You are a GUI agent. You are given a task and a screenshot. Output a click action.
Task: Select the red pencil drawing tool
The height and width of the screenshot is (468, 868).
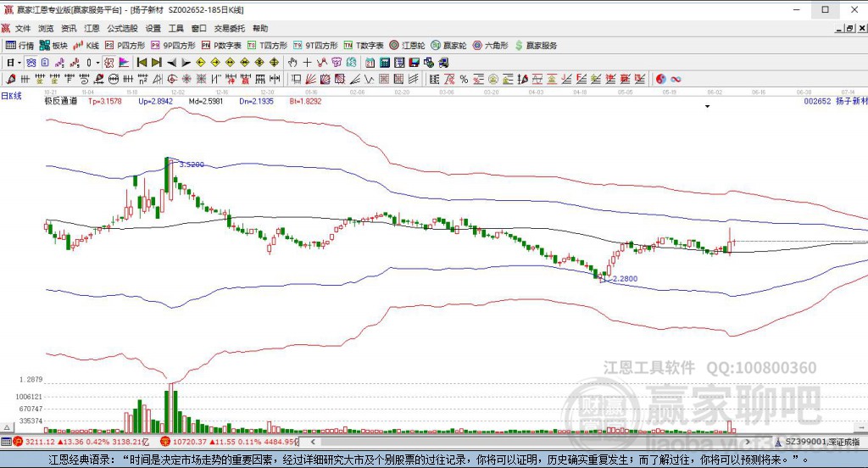coord(10,79)
